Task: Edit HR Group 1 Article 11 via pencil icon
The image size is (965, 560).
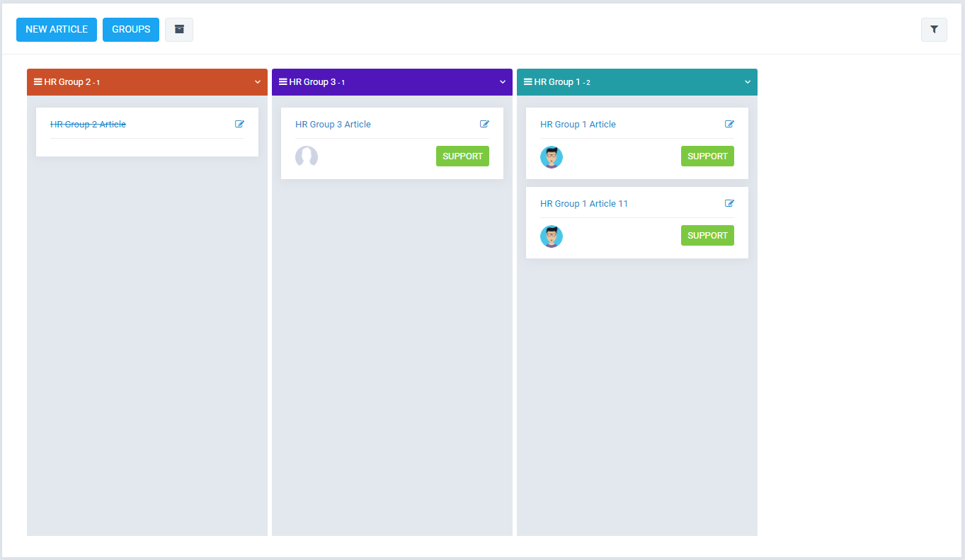Action: tap(729, 203)
